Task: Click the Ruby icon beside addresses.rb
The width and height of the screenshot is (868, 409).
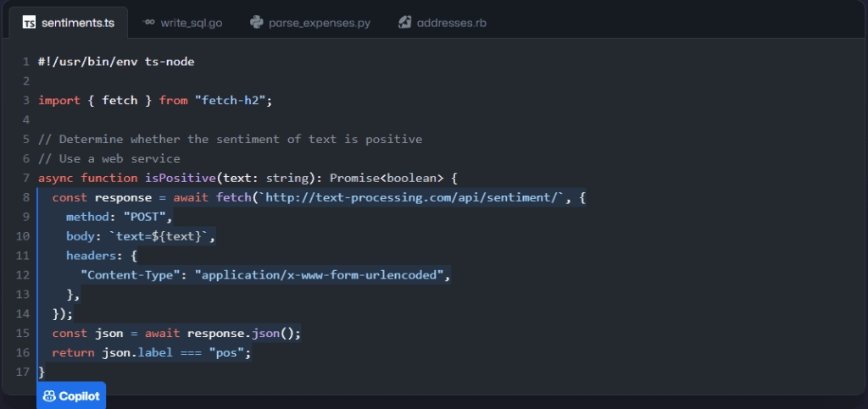Action: (404, 22)
